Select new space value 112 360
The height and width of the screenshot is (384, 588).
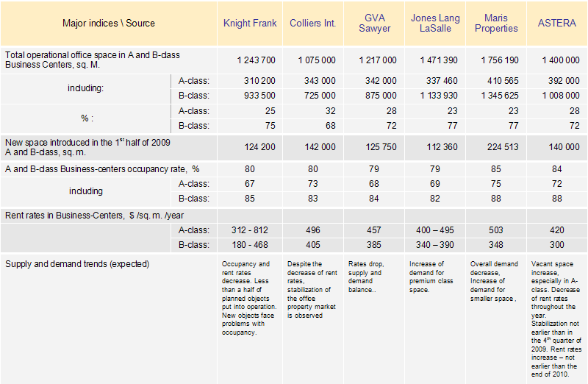(442, 147)
